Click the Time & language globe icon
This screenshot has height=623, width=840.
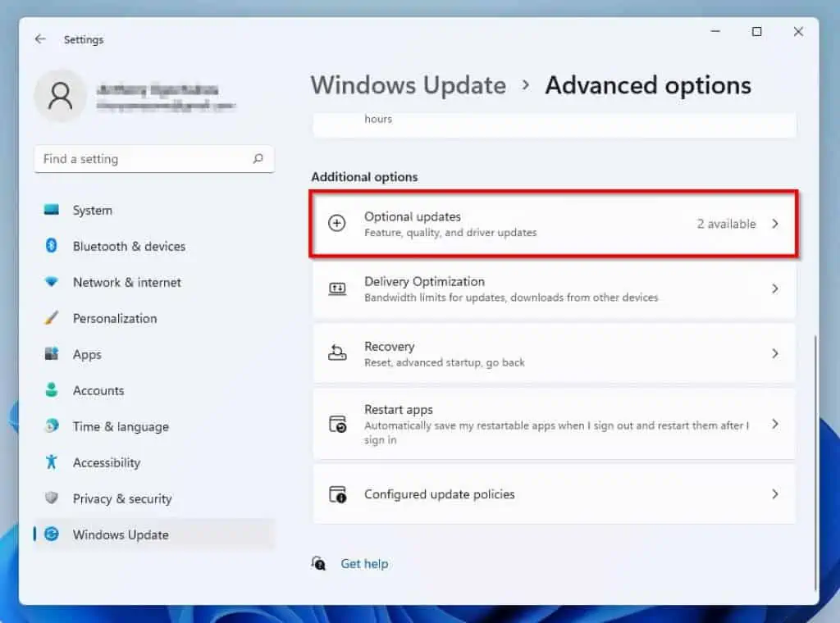52,426
